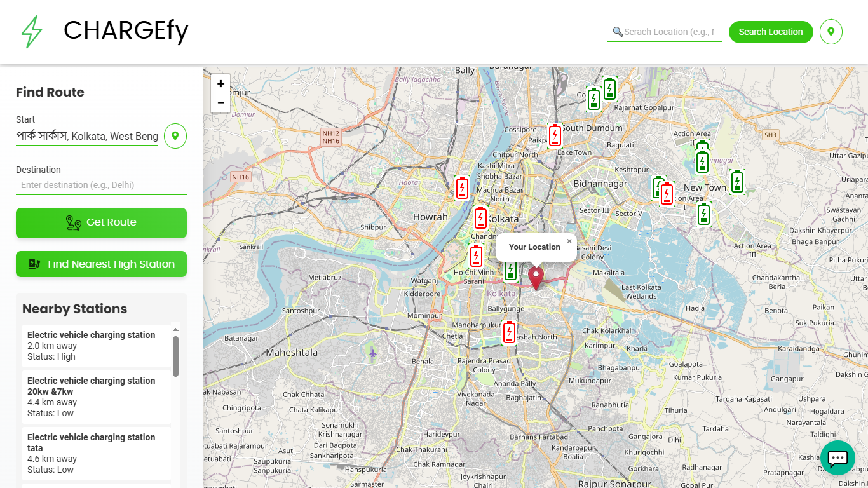Image resolution: width=868 pixels, height=488 pixels.
Task: Select green station marker near Rajarhat Gopalpur
Action: [x=609, y=89]
